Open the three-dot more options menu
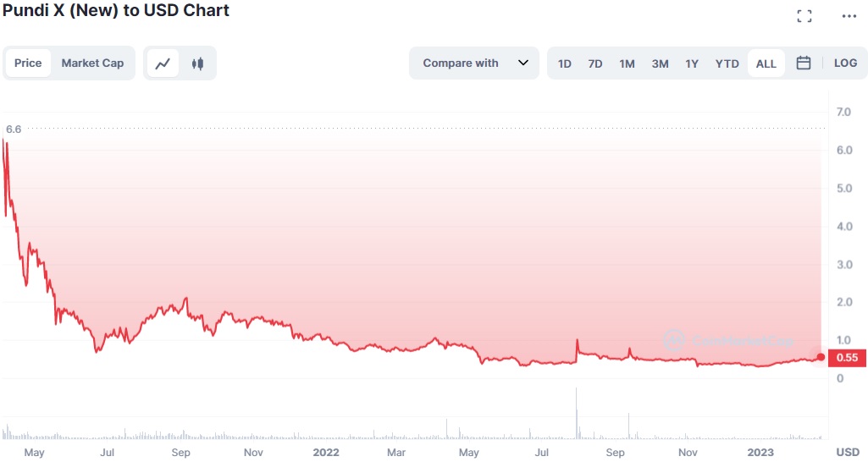The image size is (868, 462). point(849,16)
